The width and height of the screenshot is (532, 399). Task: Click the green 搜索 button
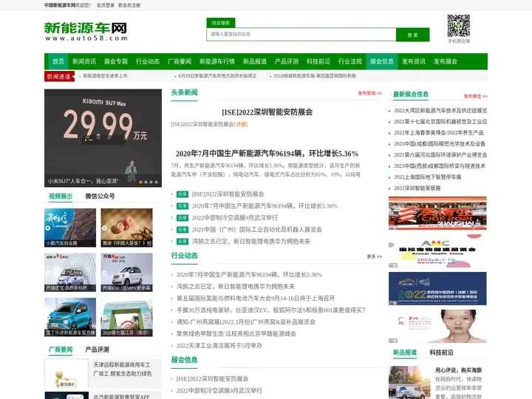tap(412, 35)
